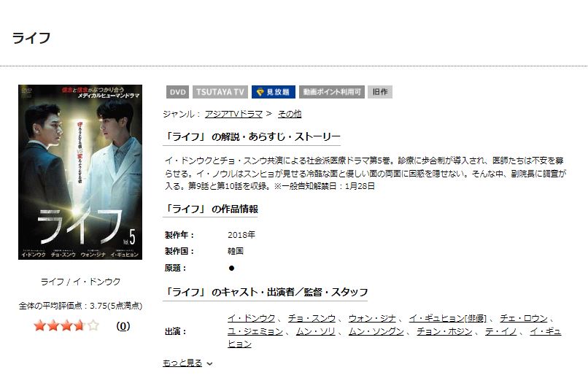The width and height of the screenshot is (588, 386).
Task: Open cast member イ・ドンウク link
Action: pyautogui.click(x=251, y=318)
